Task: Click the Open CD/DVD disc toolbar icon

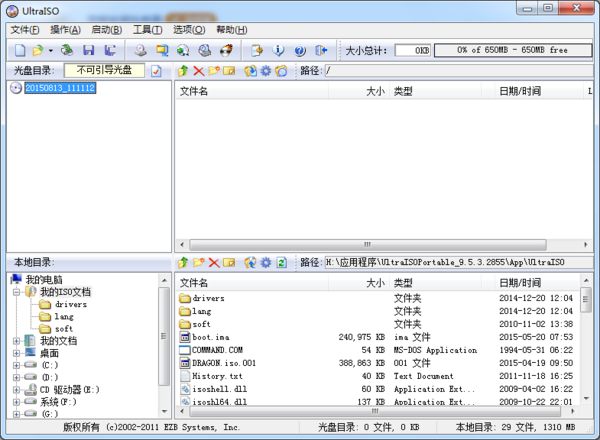Action: pyautogui.click(x=67, y=50)
